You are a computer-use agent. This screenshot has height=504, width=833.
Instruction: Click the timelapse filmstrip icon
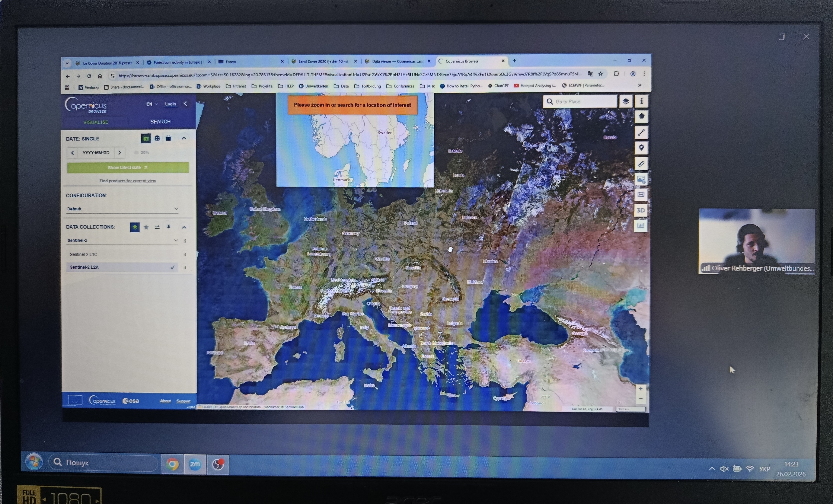click(641, 195)
